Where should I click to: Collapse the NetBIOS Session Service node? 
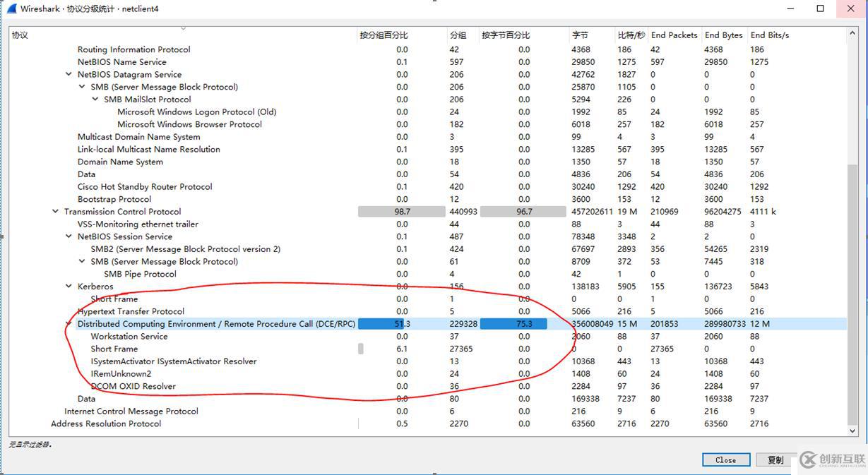point(69,236)
